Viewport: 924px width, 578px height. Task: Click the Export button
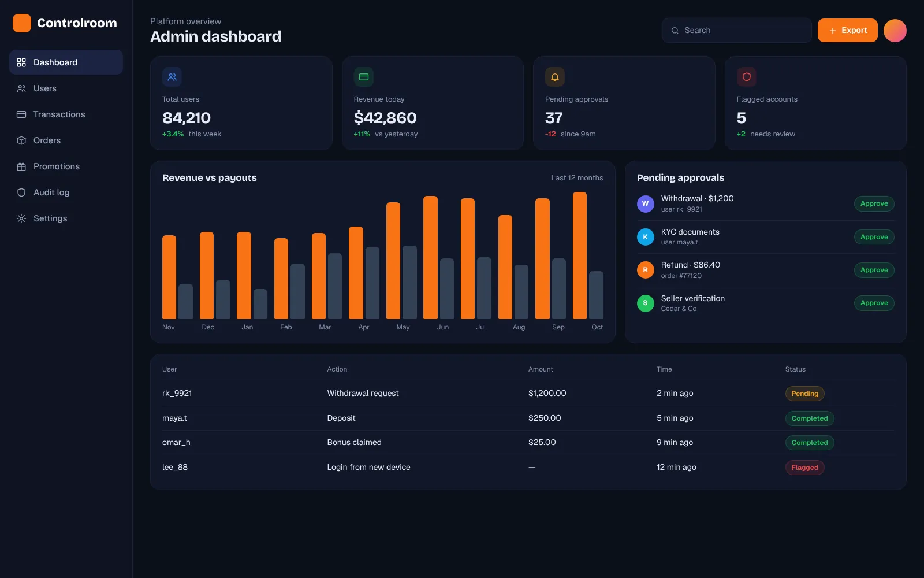[848, 31]
